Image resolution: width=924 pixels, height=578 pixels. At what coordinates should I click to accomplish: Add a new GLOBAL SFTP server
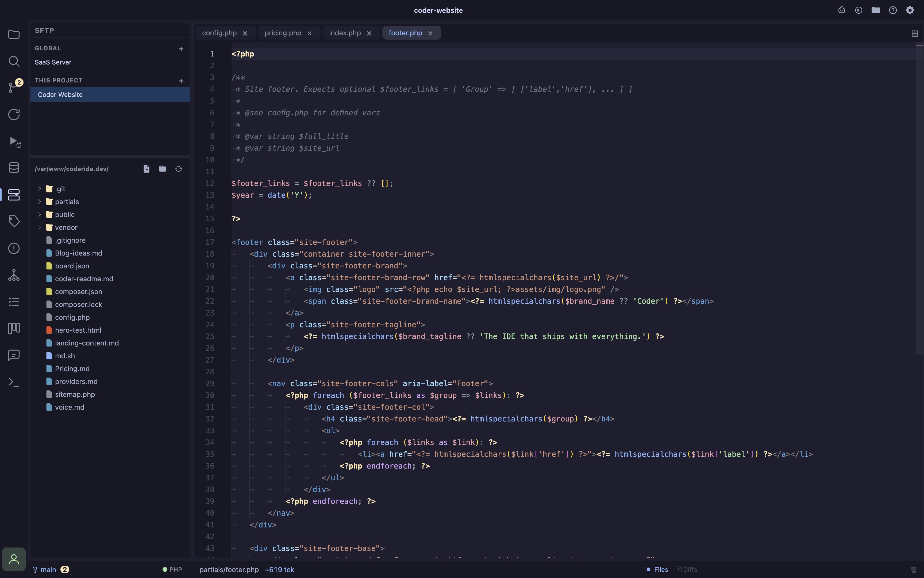click(x=181, y=48)
